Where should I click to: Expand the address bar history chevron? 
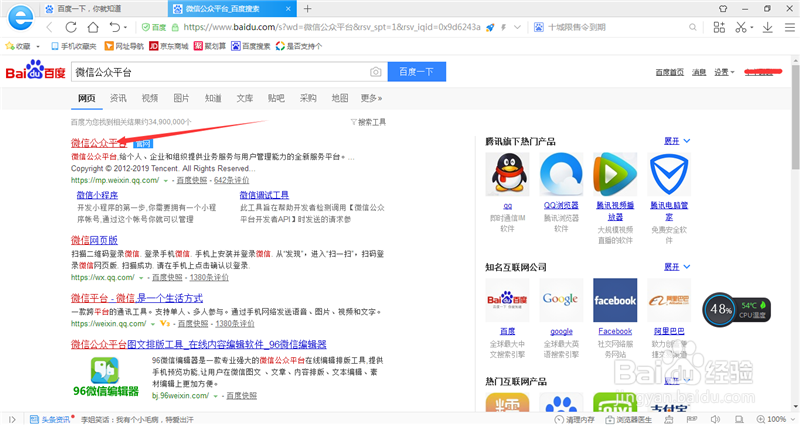tap(517, 28)
